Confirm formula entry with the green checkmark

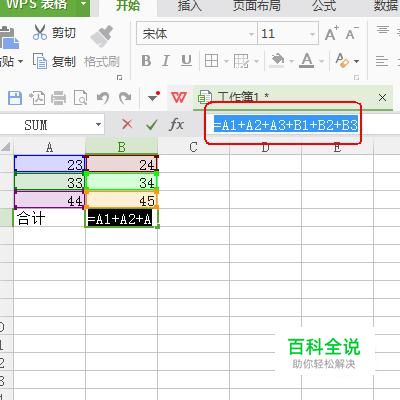point(152,125)
